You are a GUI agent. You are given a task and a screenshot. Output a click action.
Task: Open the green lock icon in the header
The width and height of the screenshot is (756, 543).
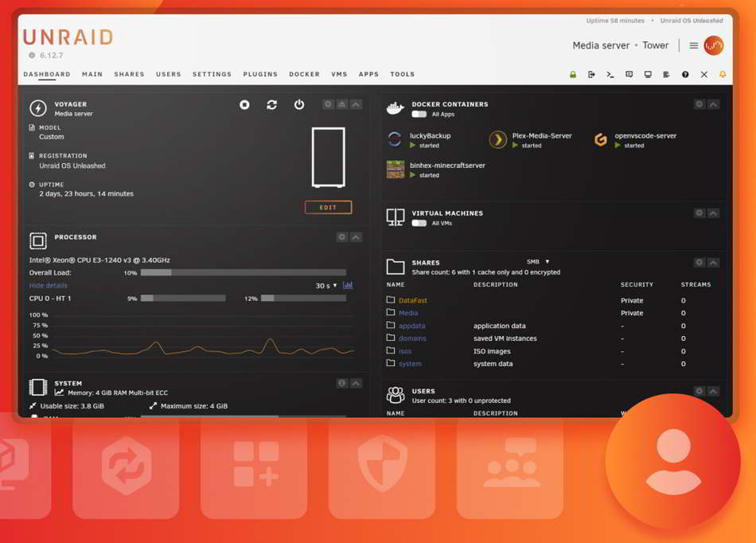(573, 74)
